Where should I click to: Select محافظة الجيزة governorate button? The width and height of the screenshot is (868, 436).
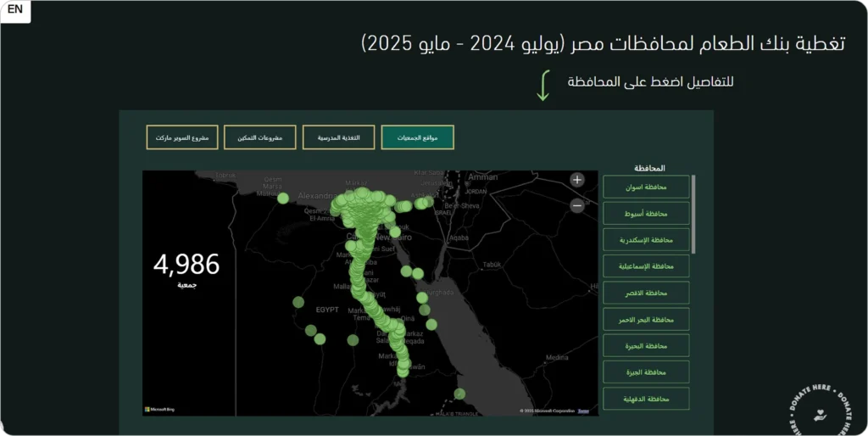646,372
